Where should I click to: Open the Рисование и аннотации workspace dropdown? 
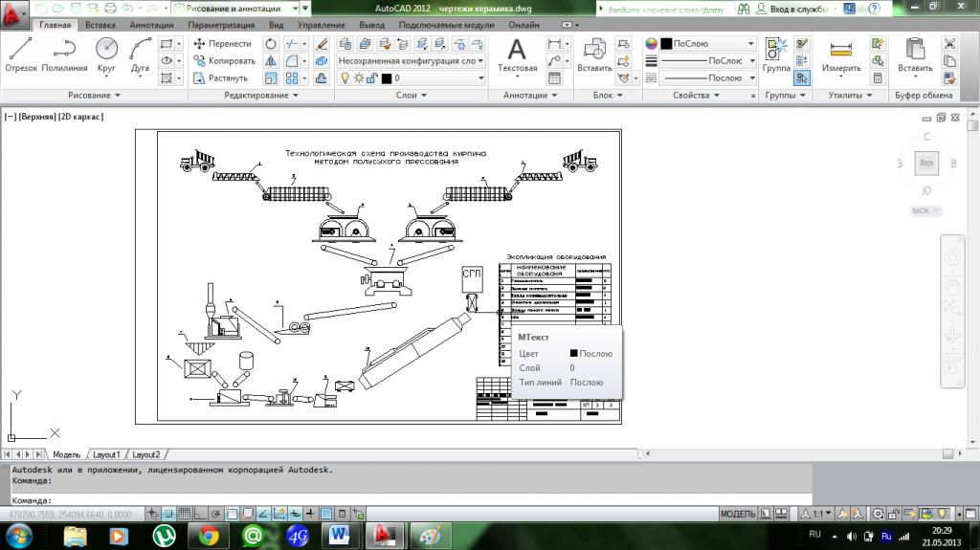pos(235,8)
